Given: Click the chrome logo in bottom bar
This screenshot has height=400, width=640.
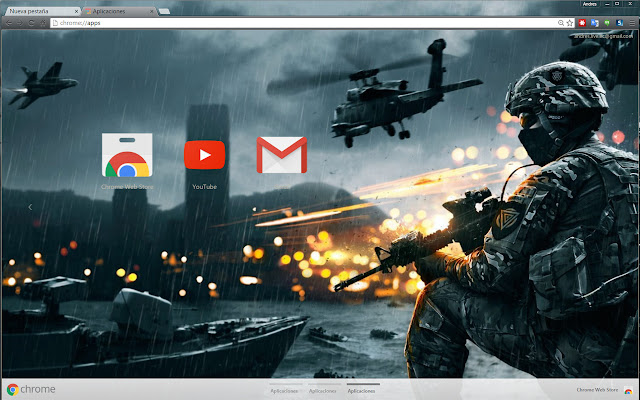Looking at the screenshot, I should click(x=31, y=389).
